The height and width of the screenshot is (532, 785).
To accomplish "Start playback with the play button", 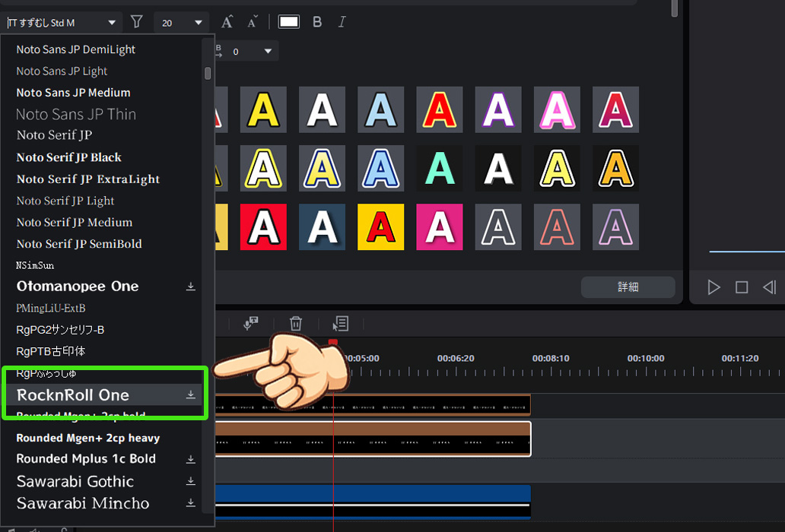I will [x=713, y=287].
